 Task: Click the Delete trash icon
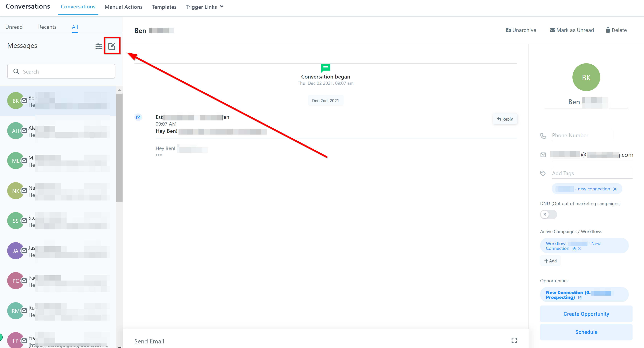click(608, 30)
